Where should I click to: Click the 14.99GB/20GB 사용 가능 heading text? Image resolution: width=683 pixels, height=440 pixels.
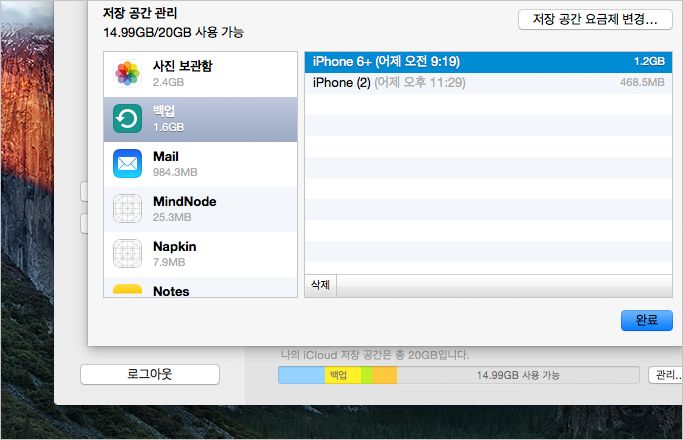pos(173,32)
